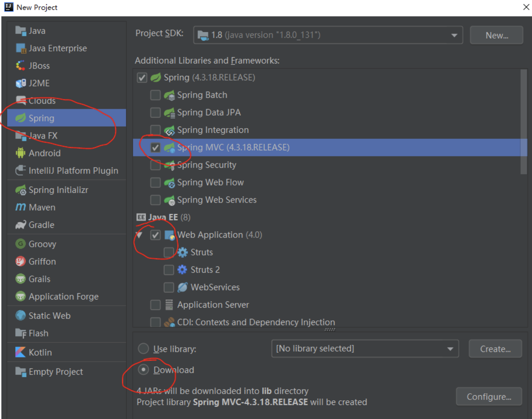The height and width of the screenshot is (419, 532).
Task: Open the No library selected dropdown
Action: pyautogui.click(x=365, y=349)
